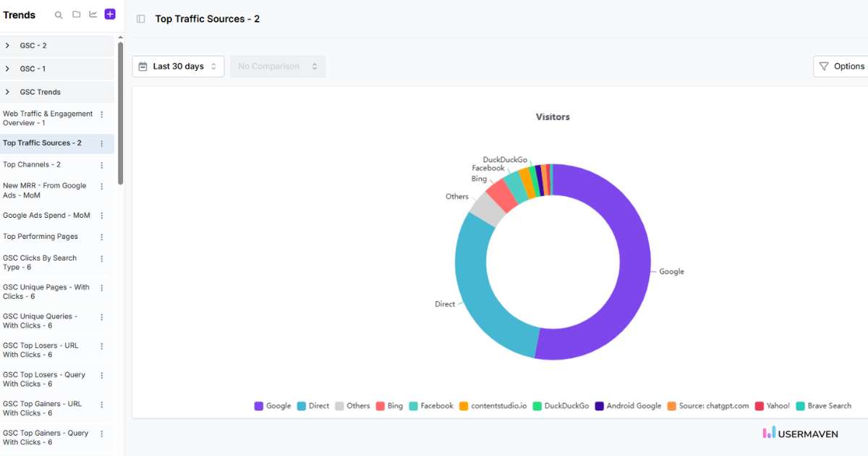The width and height of the screenshot is (868, 456).
Task: Open Top Channels - 2 trend
Action: [32, 164]
